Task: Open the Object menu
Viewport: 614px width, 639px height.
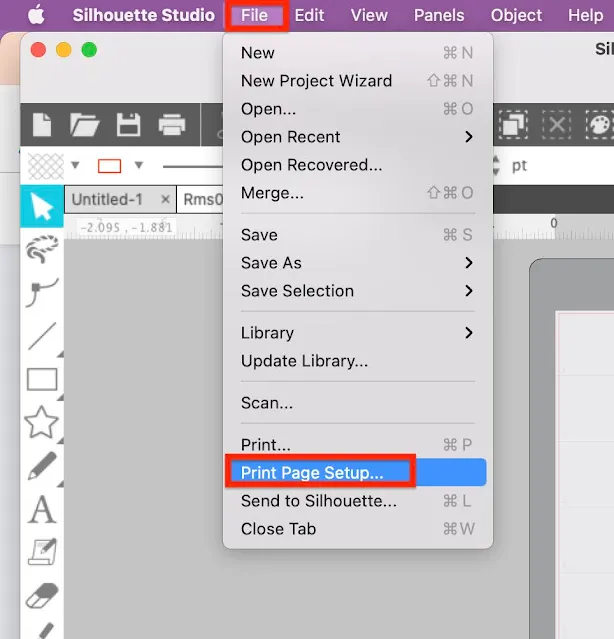Action: tap(516, 15)
